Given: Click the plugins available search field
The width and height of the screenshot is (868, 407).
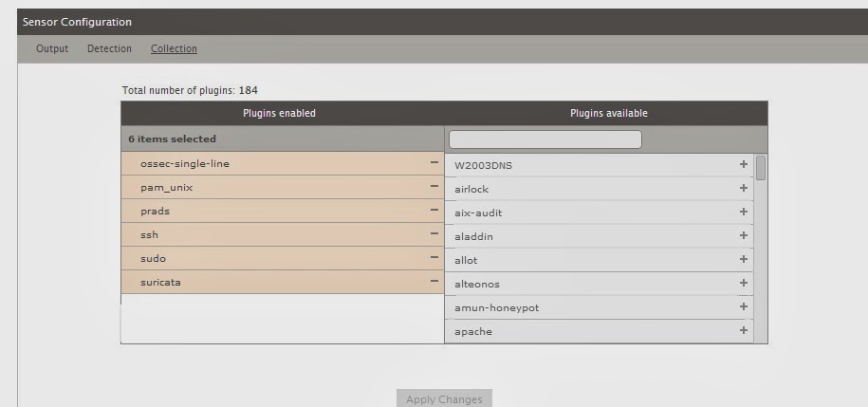Looking at the screenshot, I should [x=545, y=139].
